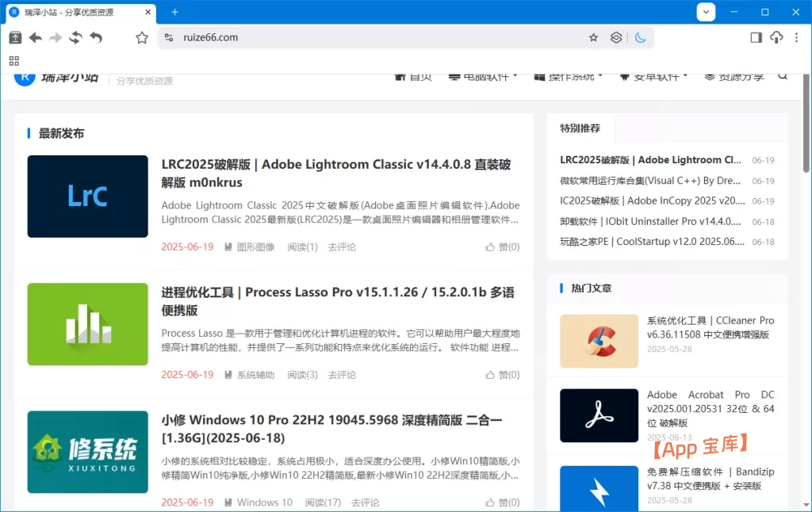Click inside the address bar showing ruize66.com
This screenshot has width=812, height=512.
pos(317,36)
